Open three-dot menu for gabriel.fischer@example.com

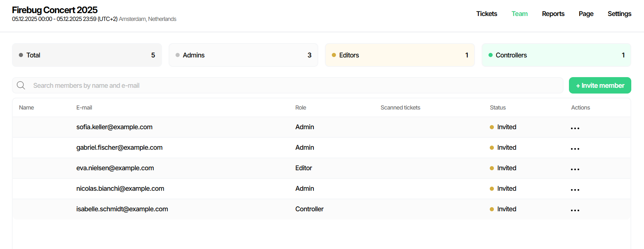pyautogui.click(x=575, y=148)
